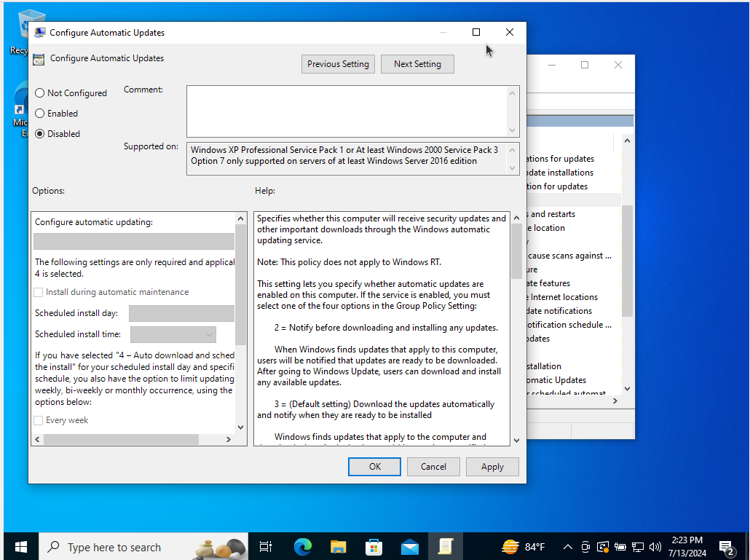Open the Recycle Bin desktop icon
The image size is (750, 560).
(19, 33)
